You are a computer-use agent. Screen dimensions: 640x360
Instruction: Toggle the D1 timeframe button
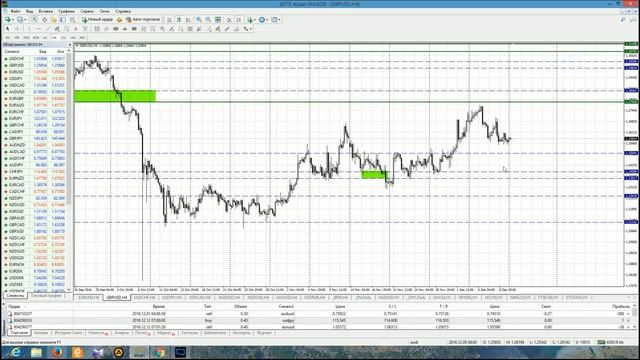click(64, 38)
